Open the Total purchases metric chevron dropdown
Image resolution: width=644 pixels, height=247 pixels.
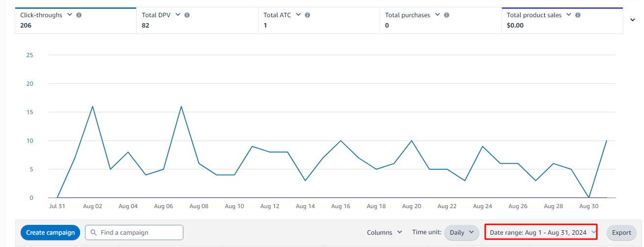tap(437, 15)
